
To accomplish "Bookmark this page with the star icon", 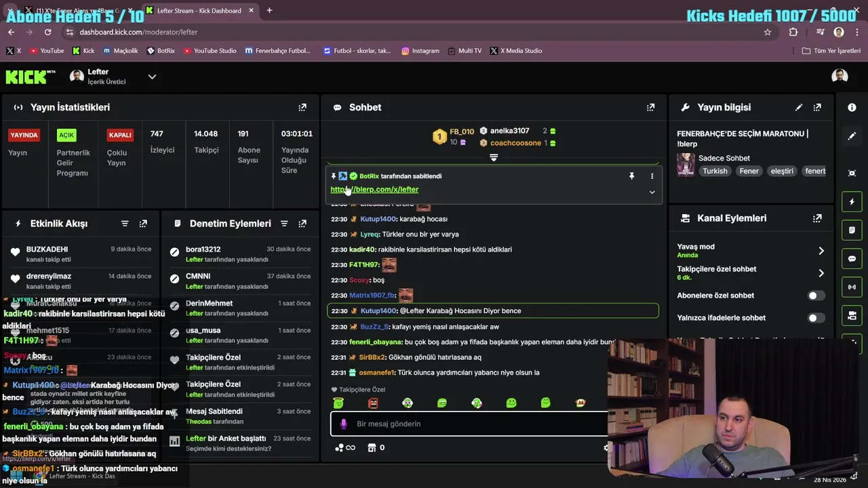I will point(768,32).
